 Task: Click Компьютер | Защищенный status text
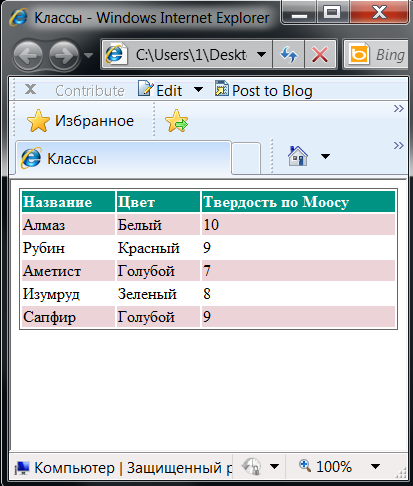pyautogui.click(x=133, y=468)
